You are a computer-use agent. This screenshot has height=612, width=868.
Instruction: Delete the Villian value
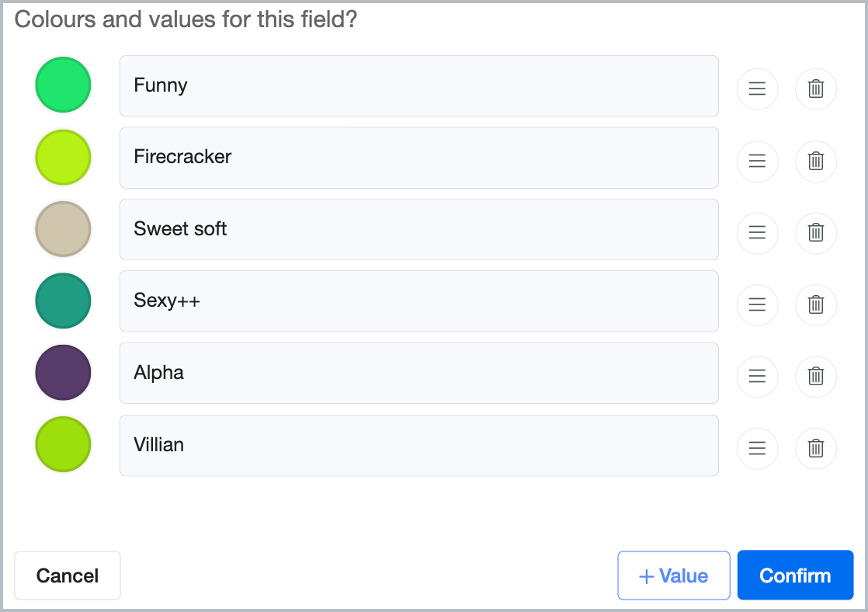[815, 448]
